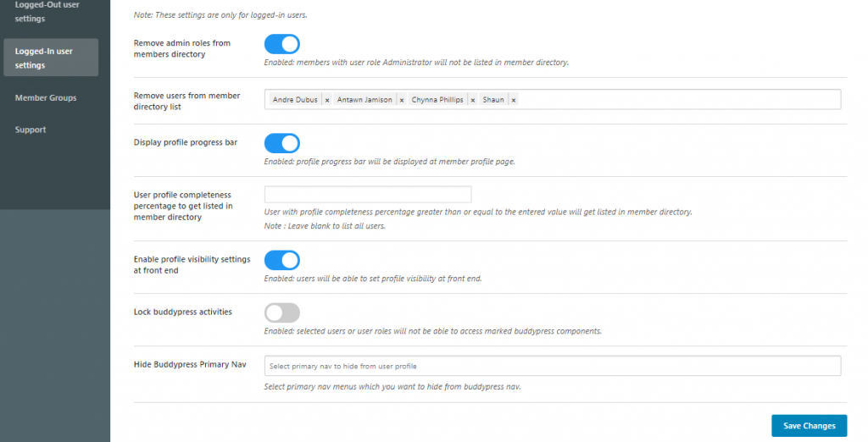The image size is (868, 442).
Task: Open Member Groups tab
Action: (x=46, y=98)
